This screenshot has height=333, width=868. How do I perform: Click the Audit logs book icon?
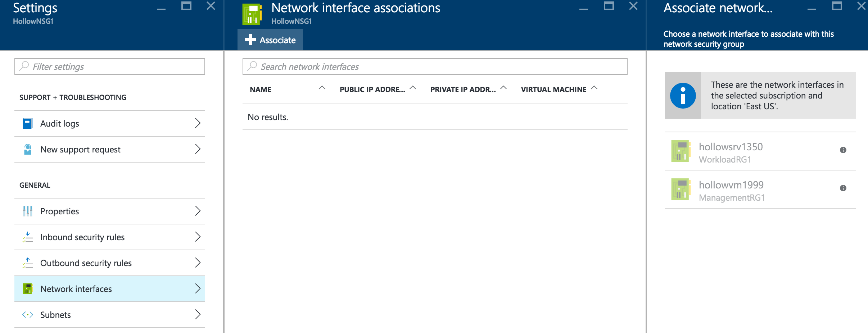(27, 123)
